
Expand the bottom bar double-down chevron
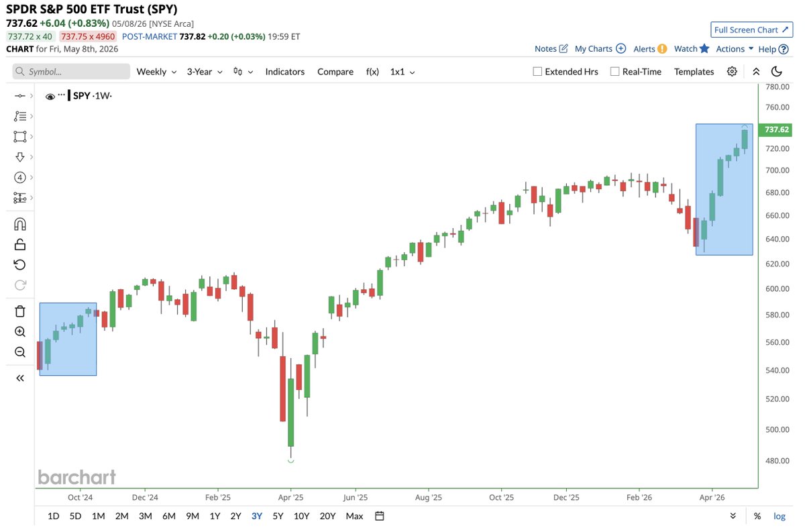tap(733, 516)
